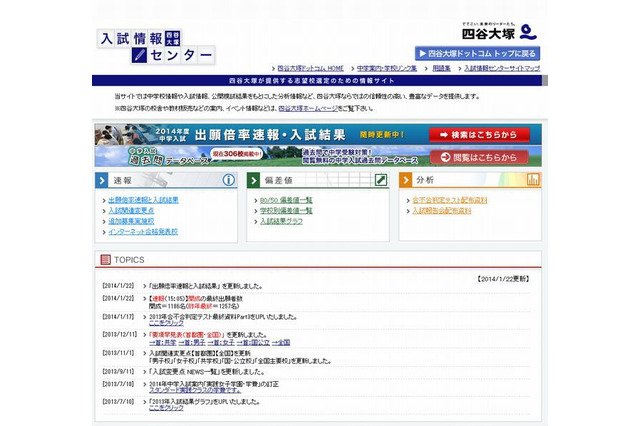Click the red TOPICS list icon

(x=105, y=260)
